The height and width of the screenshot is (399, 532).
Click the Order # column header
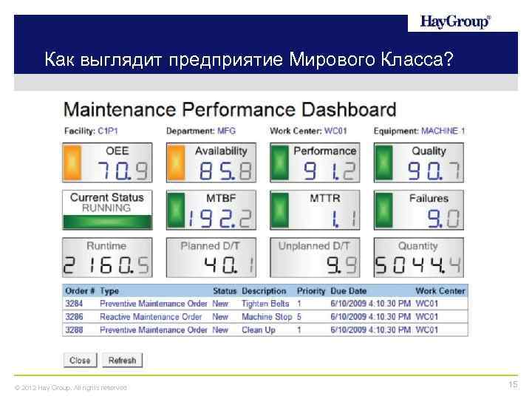point(80,291)
